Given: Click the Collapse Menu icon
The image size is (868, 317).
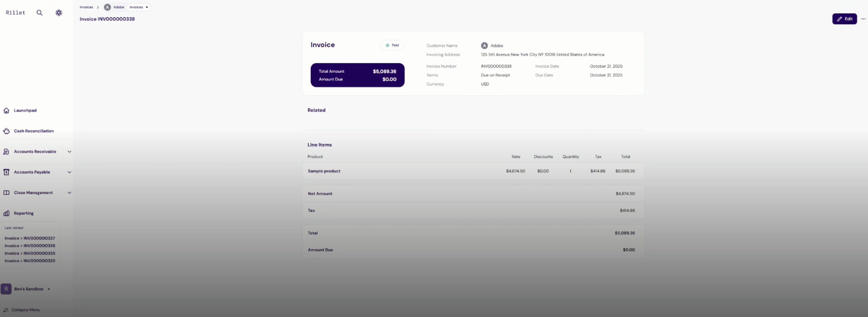Looking at the screenshot, I should click(6, 310).
